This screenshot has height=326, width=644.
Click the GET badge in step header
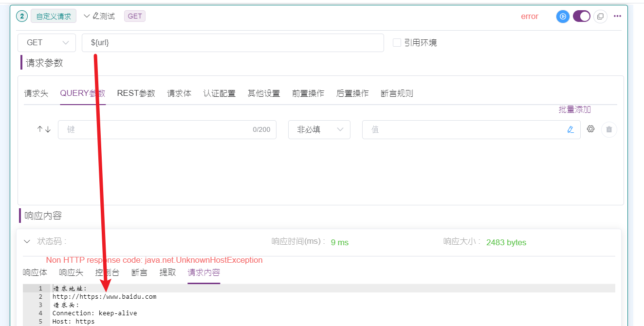click(x=135, y=16)
